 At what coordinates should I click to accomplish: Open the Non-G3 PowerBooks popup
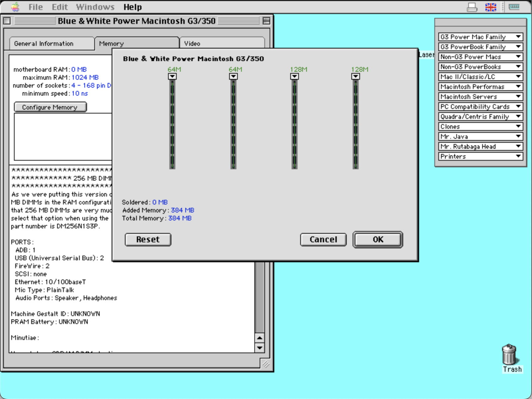(x=481, y=67)
